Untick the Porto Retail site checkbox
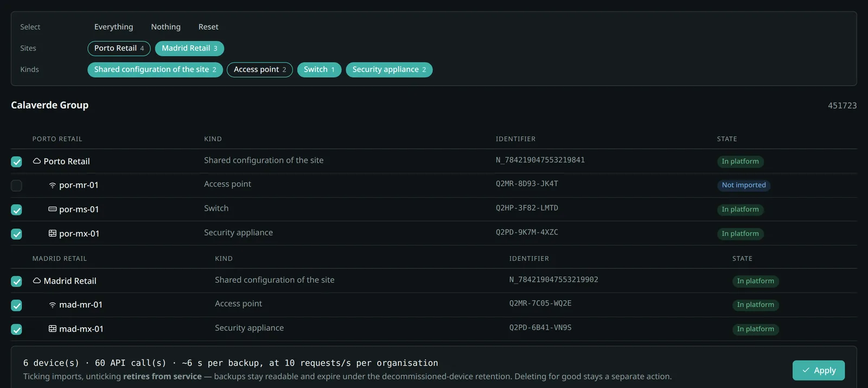This screenshot has width=868, height=388. click(x=17, y=162)
